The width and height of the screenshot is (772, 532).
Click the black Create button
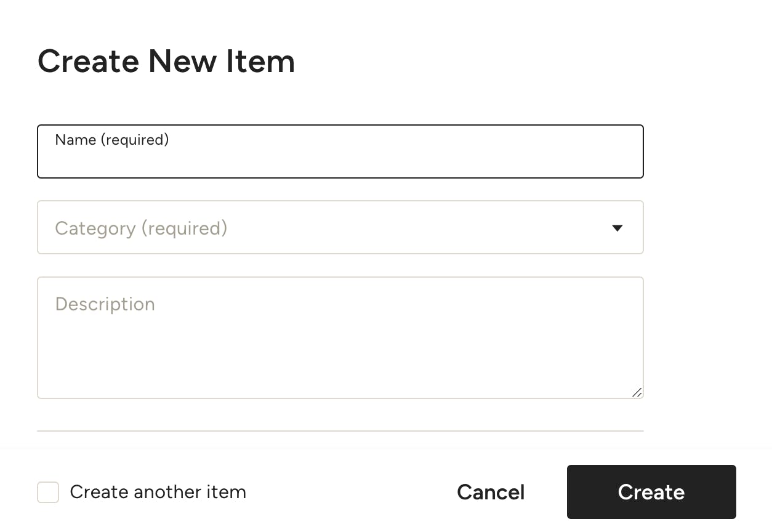(x=651, y=492)
